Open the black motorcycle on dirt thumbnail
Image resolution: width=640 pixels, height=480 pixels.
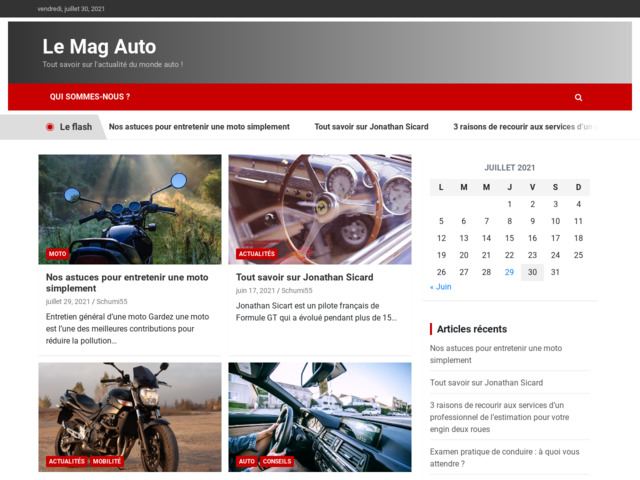130,417
